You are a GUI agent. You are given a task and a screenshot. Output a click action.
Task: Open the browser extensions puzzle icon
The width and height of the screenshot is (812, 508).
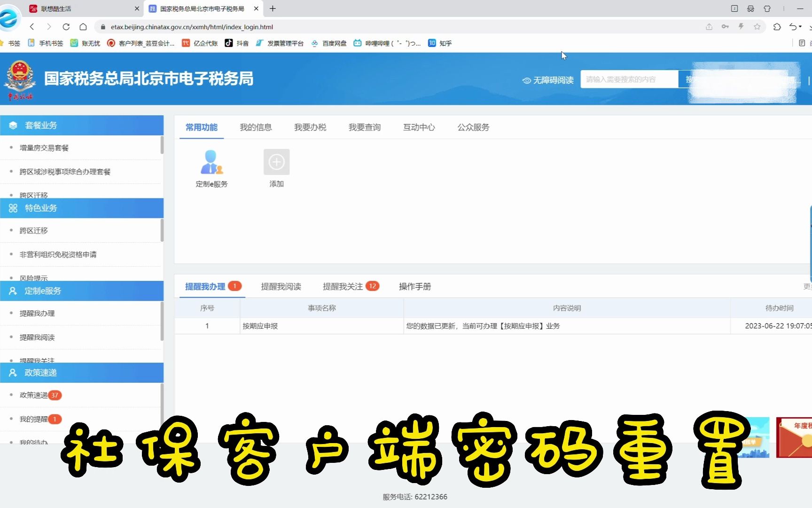pyautogui.click(x=777, y=27)
